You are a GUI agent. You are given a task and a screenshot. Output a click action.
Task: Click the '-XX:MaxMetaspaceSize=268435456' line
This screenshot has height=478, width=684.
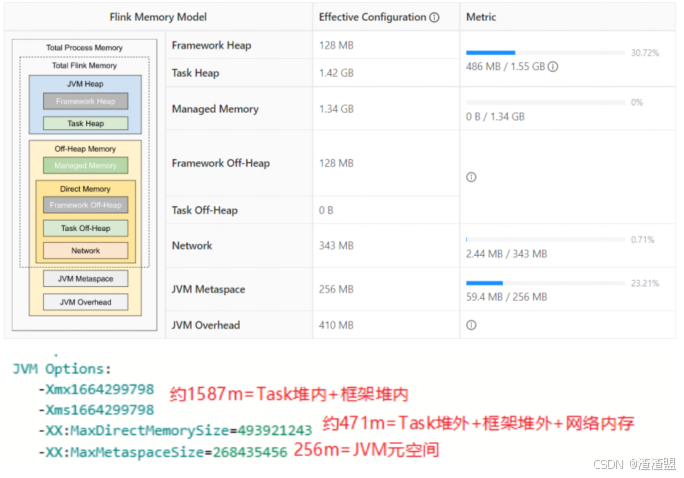tap(163, 452)
